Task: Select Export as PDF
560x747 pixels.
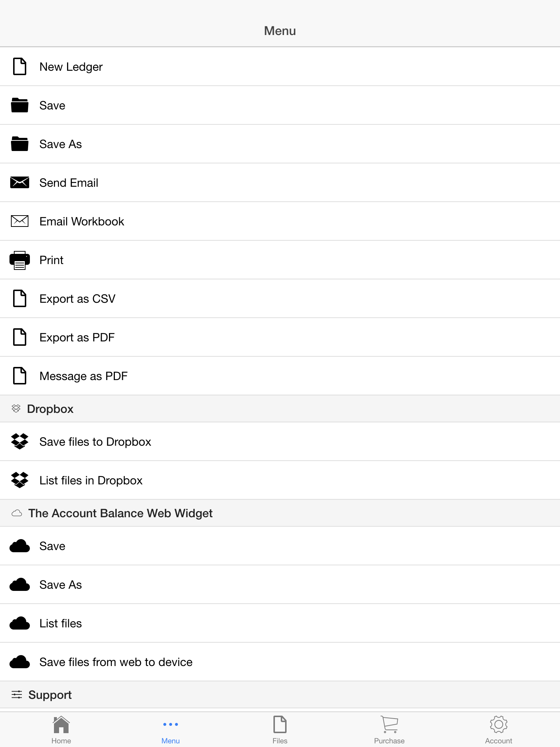Action: (x=280, y=337)
